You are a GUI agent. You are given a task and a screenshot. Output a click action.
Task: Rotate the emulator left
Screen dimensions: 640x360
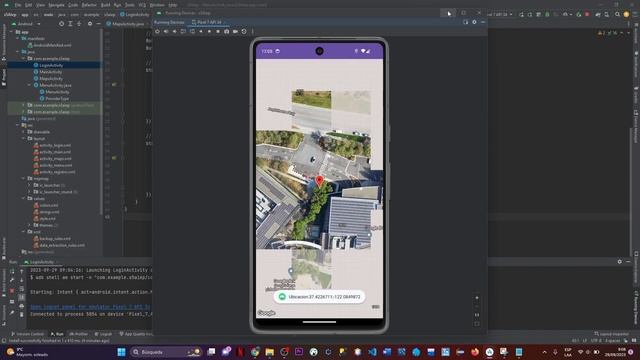[x=183, y=31]
